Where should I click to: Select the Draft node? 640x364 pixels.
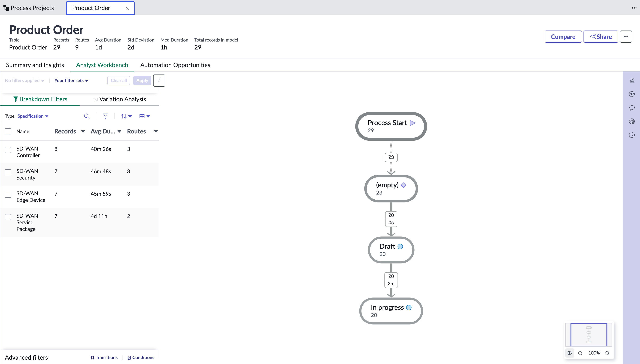tap(391, 250)
